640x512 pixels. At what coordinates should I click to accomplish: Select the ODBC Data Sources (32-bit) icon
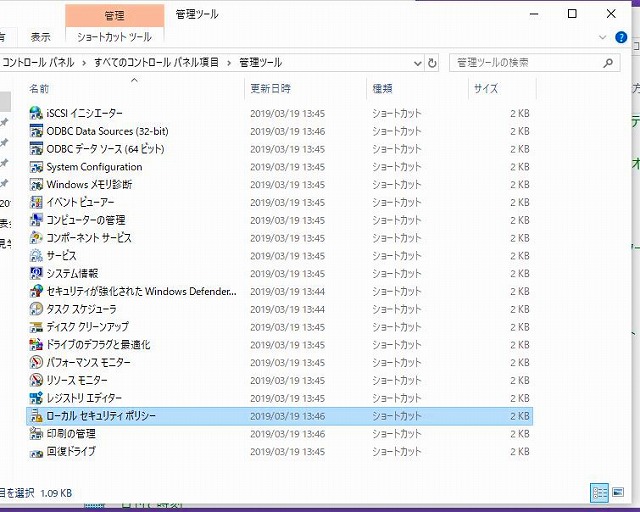pyautogui.click(x=36, y=131)
